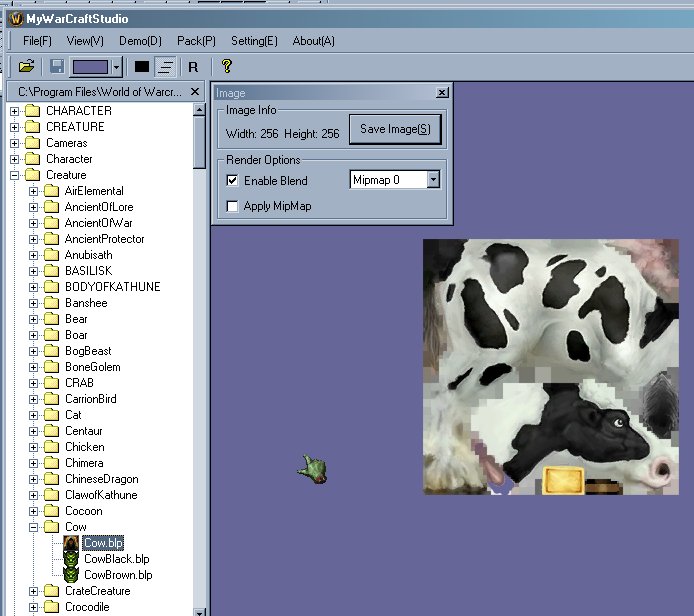The height and width of the screenshot is (616, 694).
Task: Collapse the Cow folder
Action: [33, 527]
